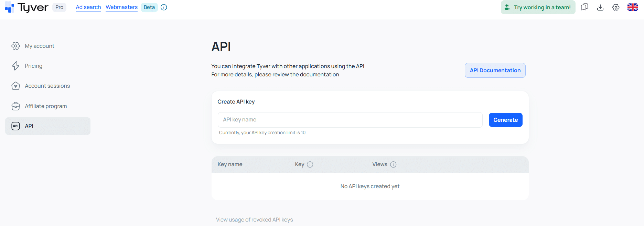The image size is (644, 226).
Task: Click the Affiliate program briefcase icon
Action: [15, 106]
